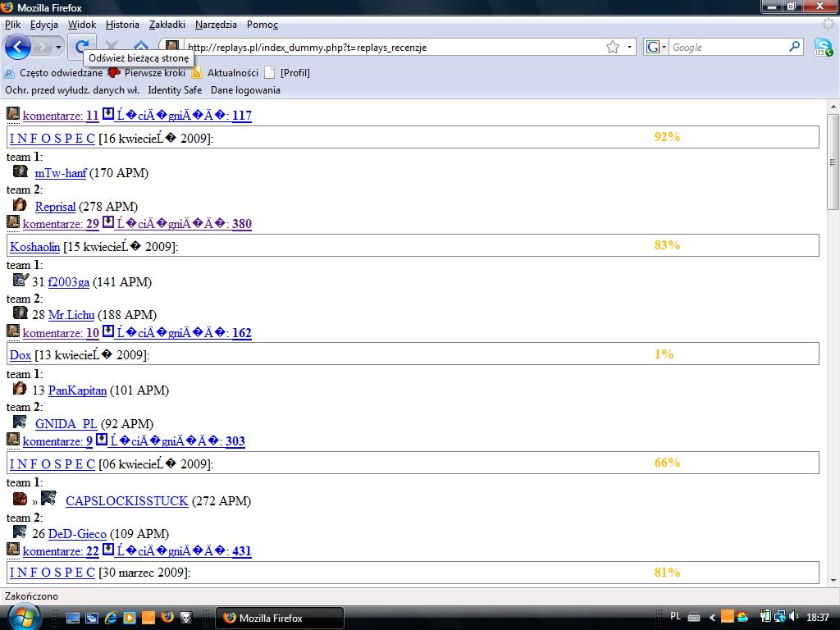Click the Aktualności bookmark in bookmarks toolbar
Viewport: 840px width, 630px height.
pyautogui.click(x=232, y=73)
